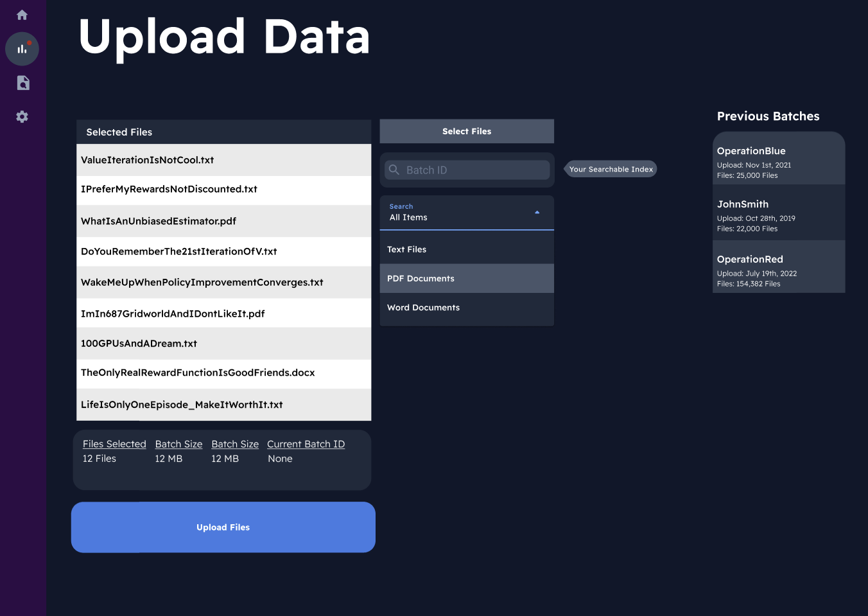Viewport: 868px width, 616px height.
Task: Open the bar chart analytics icon
Action: pyautogui.click(x=22, y=49)
